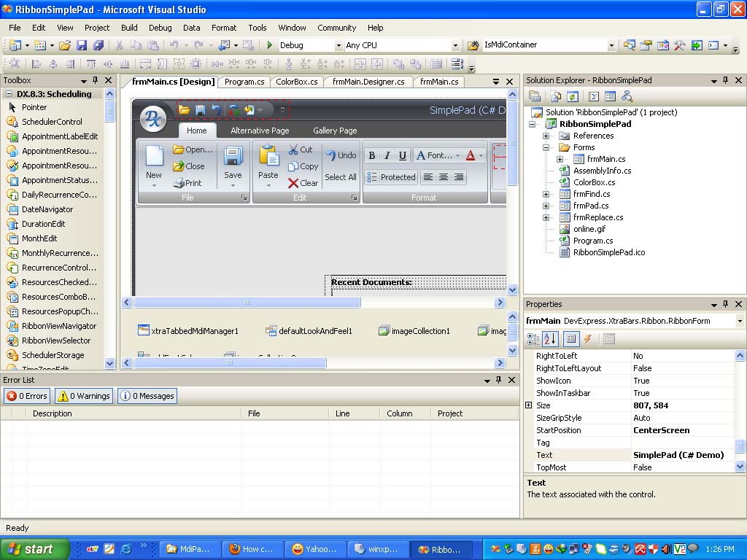Image resolution: width=747 pixels, height=560 pixels.
Task: Click the red font color A swatch
Action: click(471, 155)
